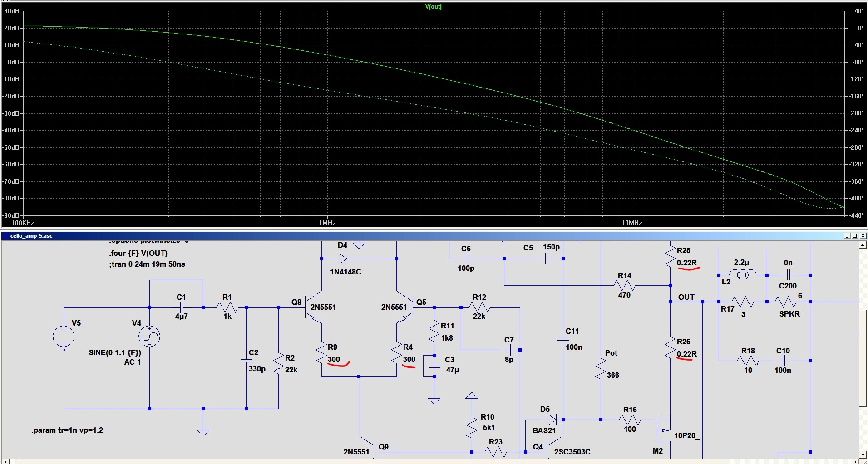
Task: Click the 300 value of R9
Action: pos(334,359)
